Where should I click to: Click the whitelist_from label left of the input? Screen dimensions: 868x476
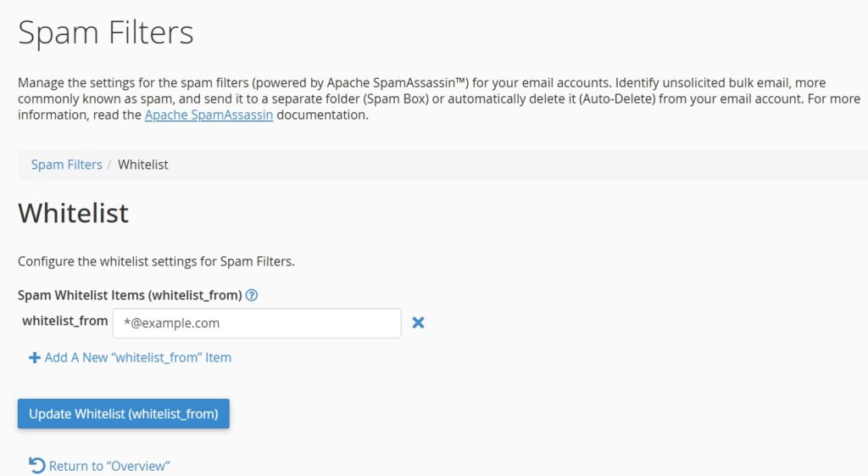pos(65,321)
